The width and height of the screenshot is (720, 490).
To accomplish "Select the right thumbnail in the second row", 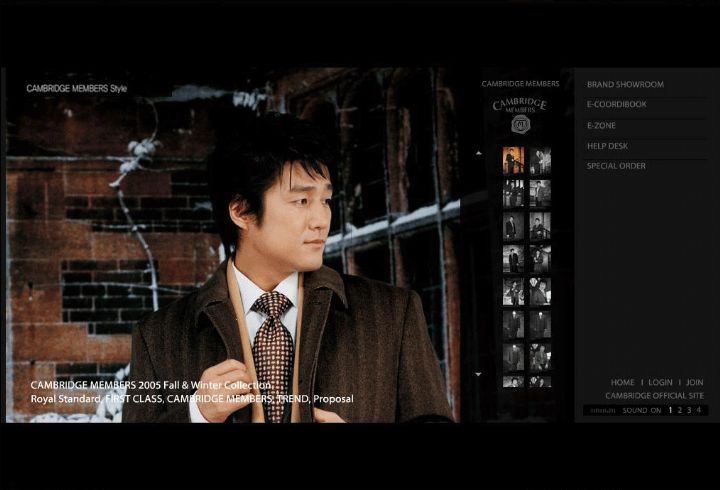I will pyautogui.click(x=540, y=193).
